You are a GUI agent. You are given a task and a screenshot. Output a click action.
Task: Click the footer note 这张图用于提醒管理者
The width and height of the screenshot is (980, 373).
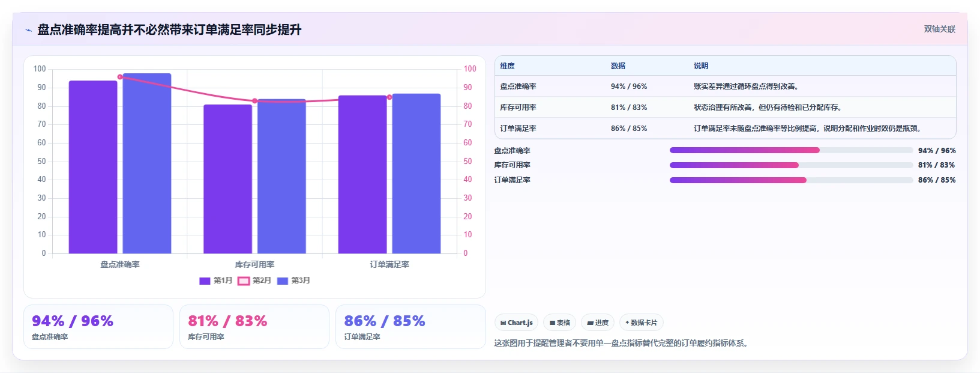coord(621,344)
